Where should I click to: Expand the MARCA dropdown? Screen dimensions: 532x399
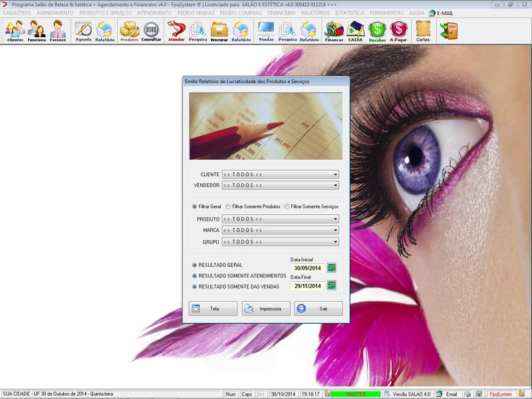coord(335,230)
